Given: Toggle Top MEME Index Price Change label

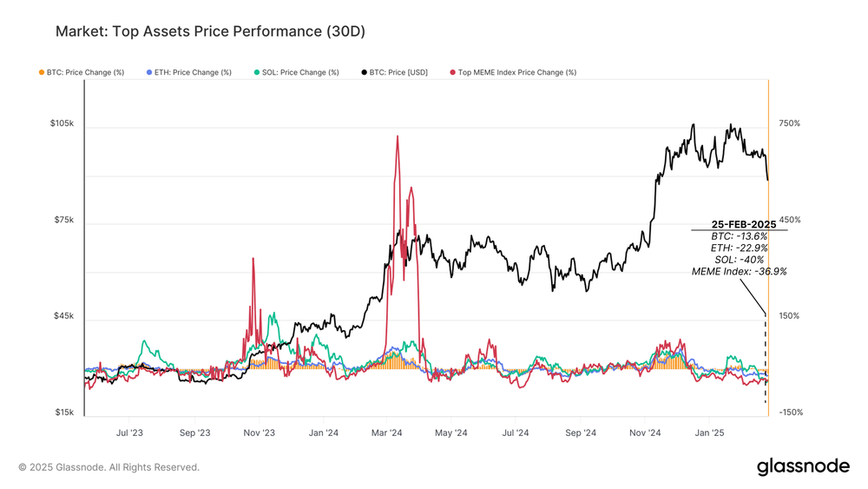Looking at the screenshot, I should coord(517,73).
